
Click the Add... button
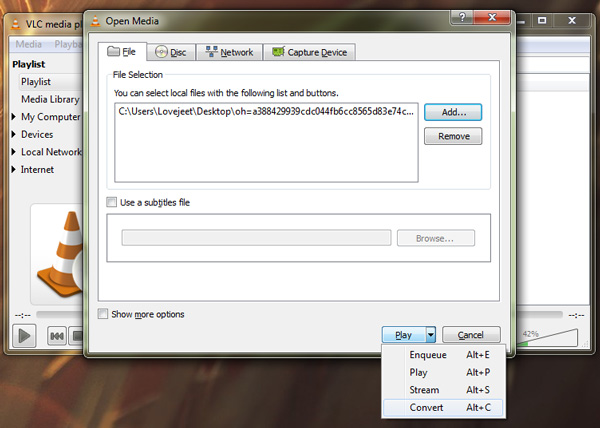click(453, 112)
